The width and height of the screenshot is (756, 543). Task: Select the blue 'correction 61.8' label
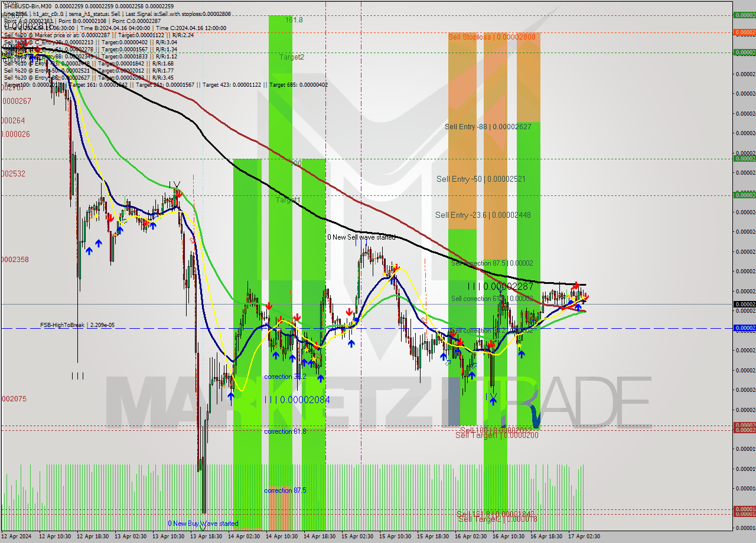point(285,431)
